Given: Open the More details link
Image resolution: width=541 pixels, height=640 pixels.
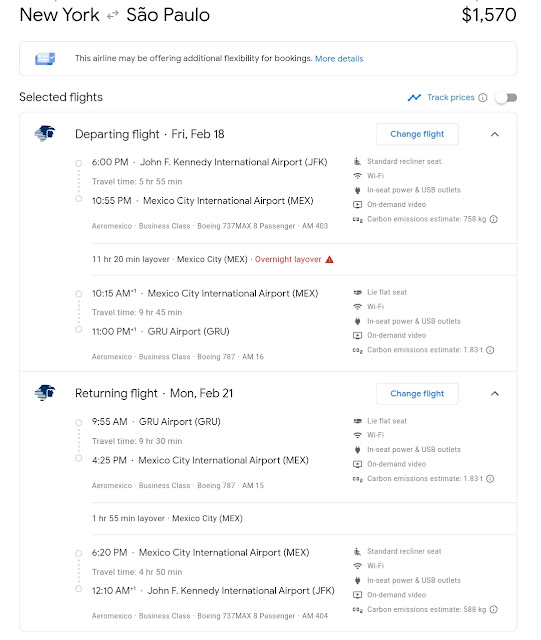Looking at the screenshot, I should (x=339, y=59).
